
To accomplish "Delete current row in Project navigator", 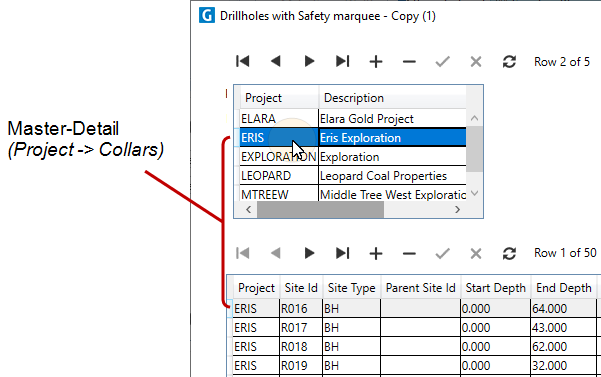I will 409,61.
